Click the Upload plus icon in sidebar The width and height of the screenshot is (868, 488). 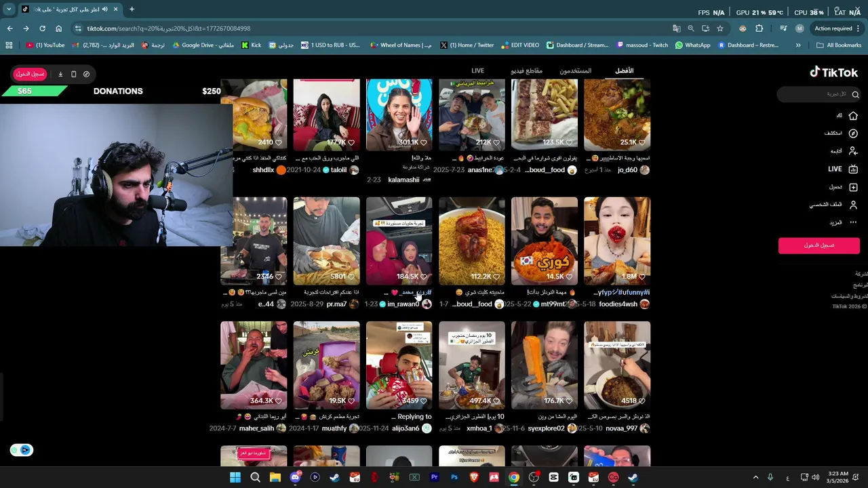point(853,187)
